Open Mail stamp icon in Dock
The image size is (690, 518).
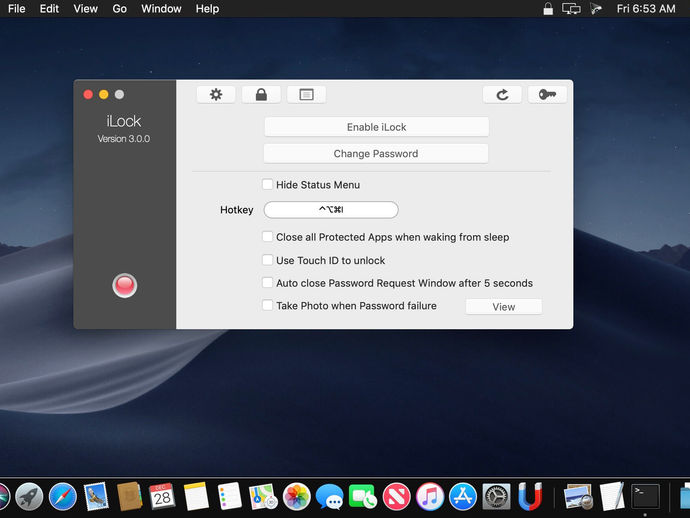pyautogui.click(x=96, y=497)
